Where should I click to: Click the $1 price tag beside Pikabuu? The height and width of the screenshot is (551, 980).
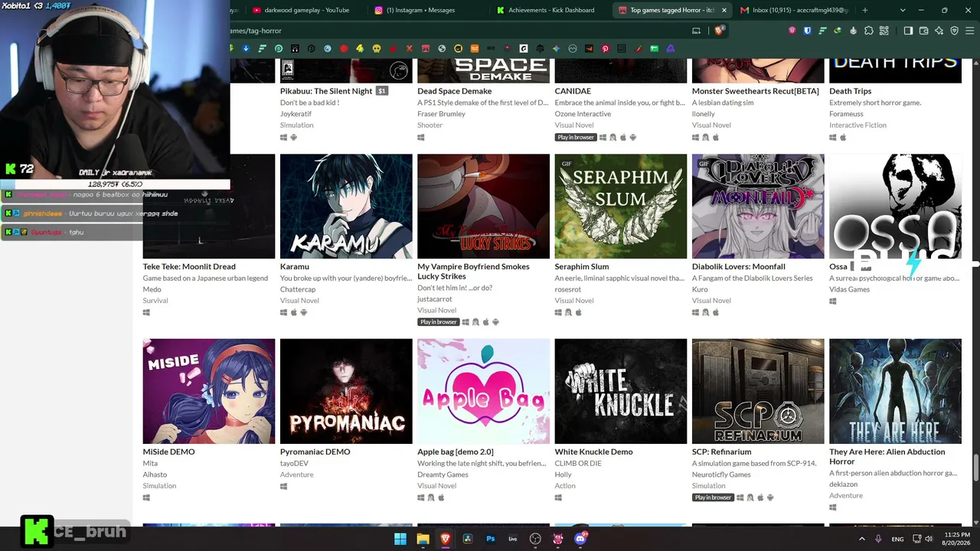click(382, 91)
